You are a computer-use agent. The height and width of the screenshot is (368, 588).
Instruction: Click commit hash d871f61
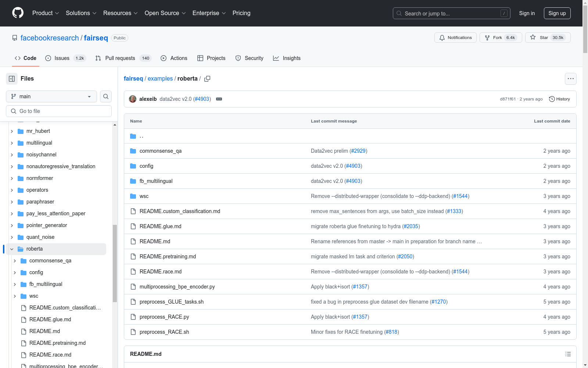508,99
